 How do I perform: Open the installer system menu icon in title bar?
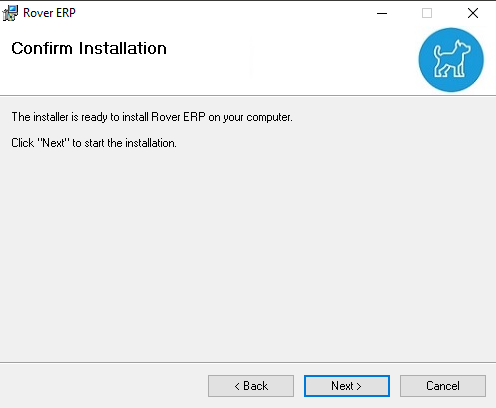click(10, 13)
